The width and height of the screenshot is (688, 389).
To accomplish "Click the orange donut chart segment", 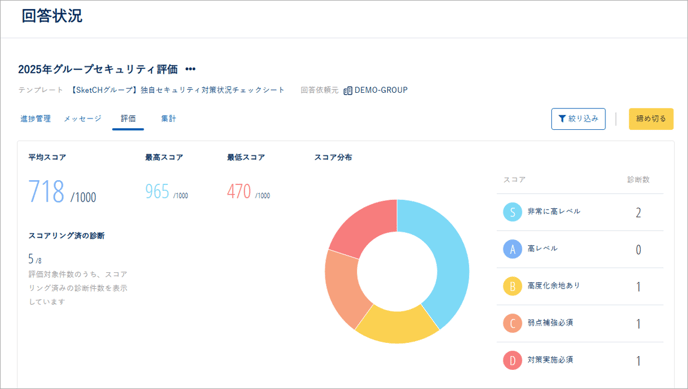I will click(x=344, y=288).
